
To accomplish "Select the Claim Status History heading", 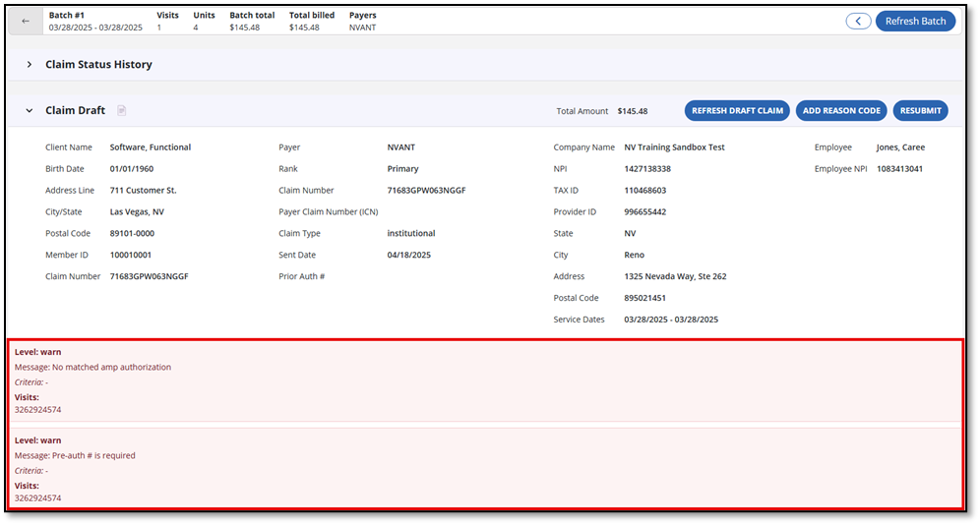I will pos(98,65).
